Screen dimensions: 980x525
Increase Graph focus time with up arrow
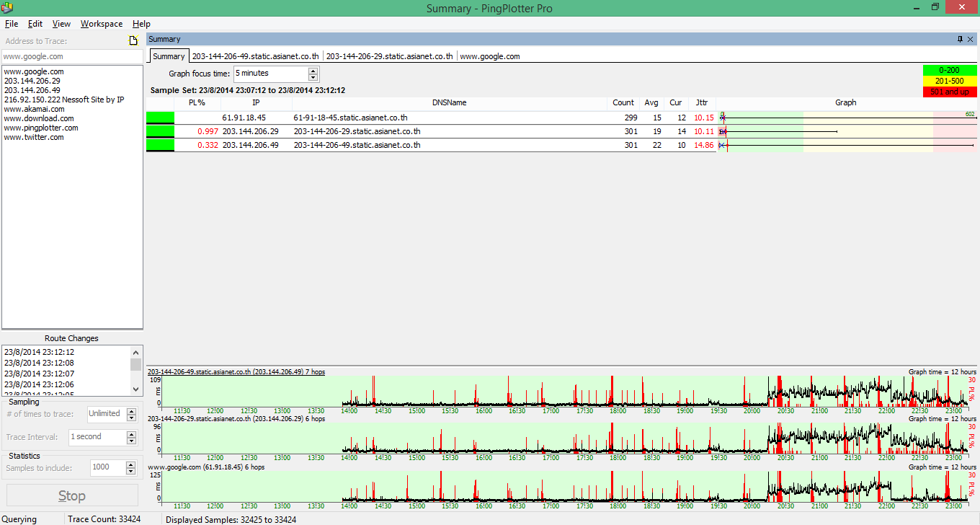click(x=313, y=71)
